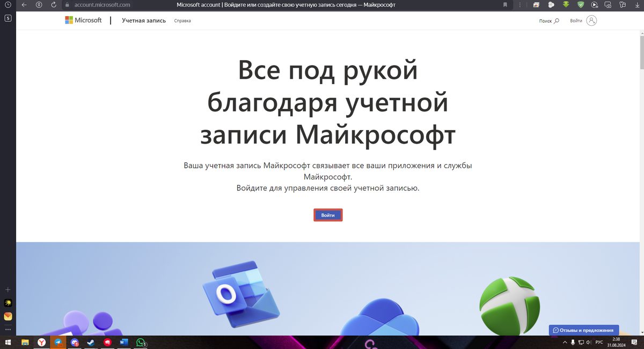Click the volume speaker icon in tray
Viewport: 644px width, 349px height.
tap(589, 342)
